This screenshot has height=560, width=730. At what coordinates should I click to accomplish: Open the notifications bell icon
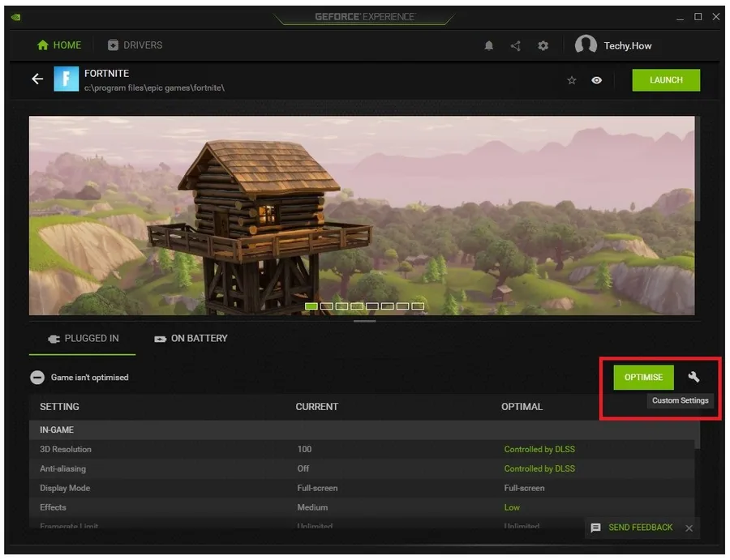coord(489,45)
